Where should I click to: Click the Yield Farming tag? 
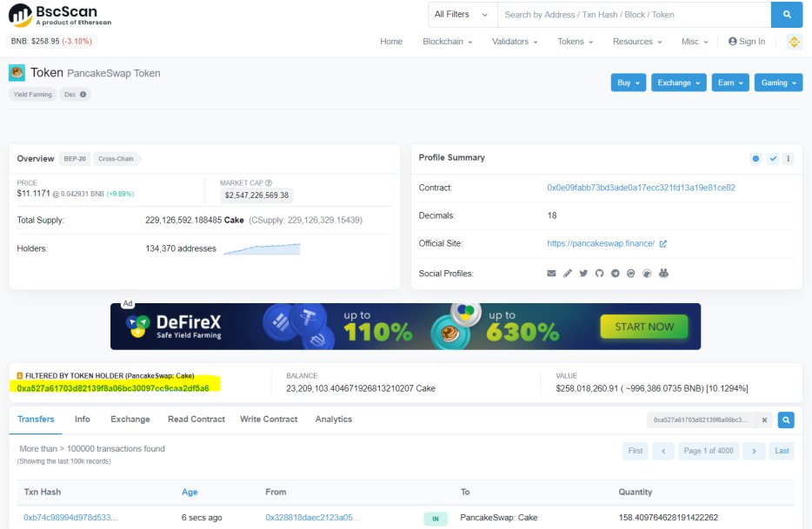pos(33,94)
